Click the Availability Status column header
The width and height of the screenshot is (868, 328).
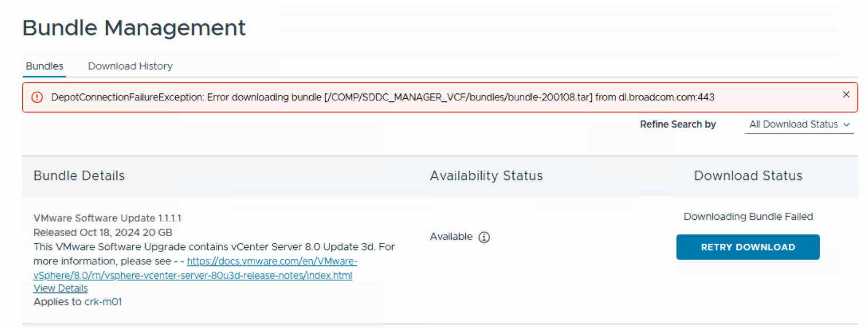[486, 176]
